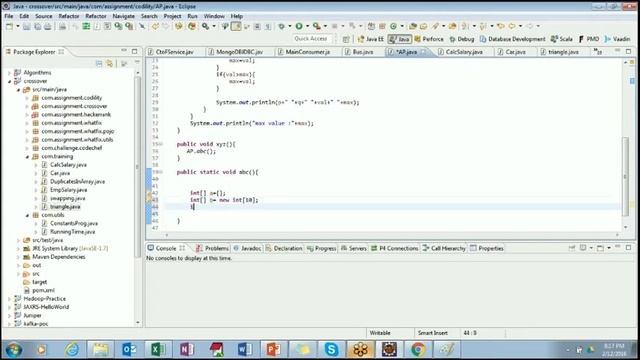This screenshot has height=360, width=640.
Task: Open Skype from the taskbar
Action: [x=331, y=349]
